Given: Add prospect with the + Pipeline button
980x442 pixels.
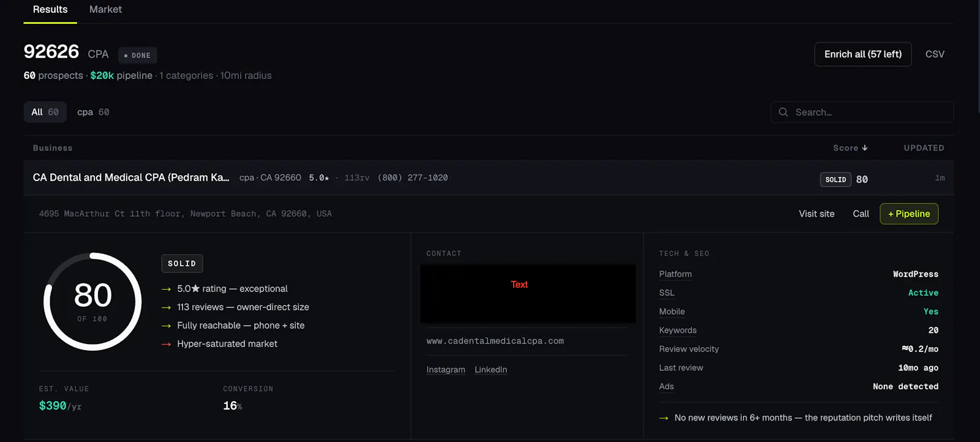Looking at the screenshot, I should (909, 214).
